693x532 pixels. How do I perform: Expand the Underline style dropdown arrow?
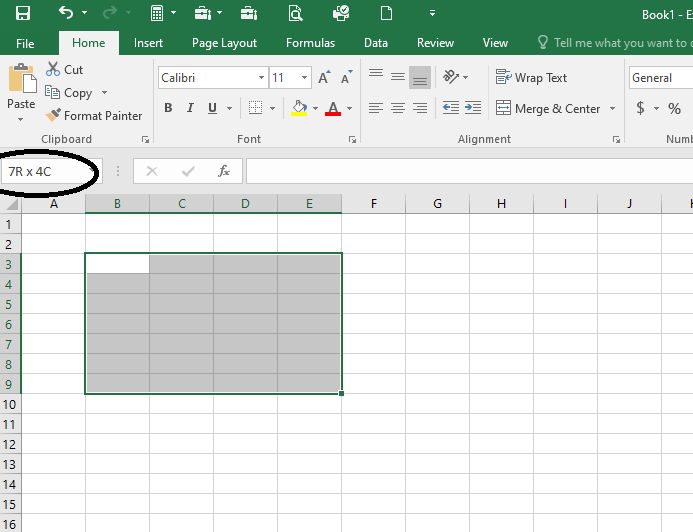pos(229,108)
